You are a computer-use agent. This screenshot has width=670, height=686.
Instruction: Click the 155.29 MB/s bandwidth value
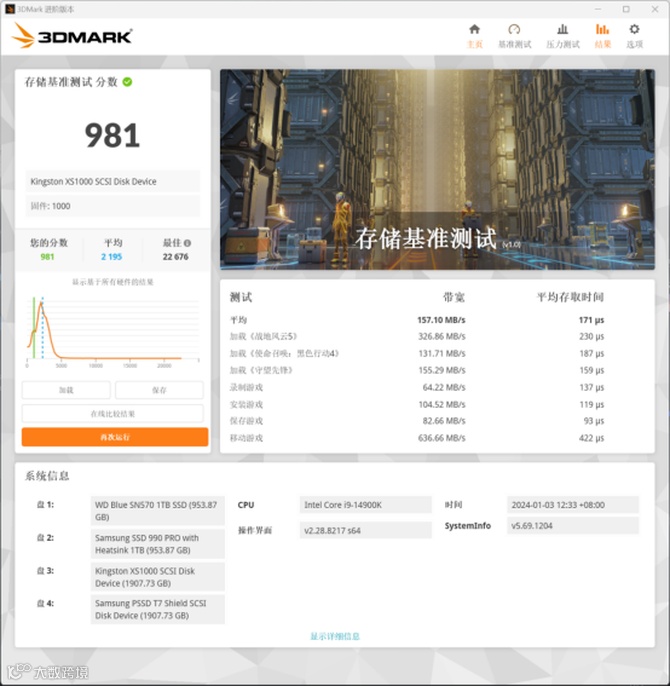442,370
